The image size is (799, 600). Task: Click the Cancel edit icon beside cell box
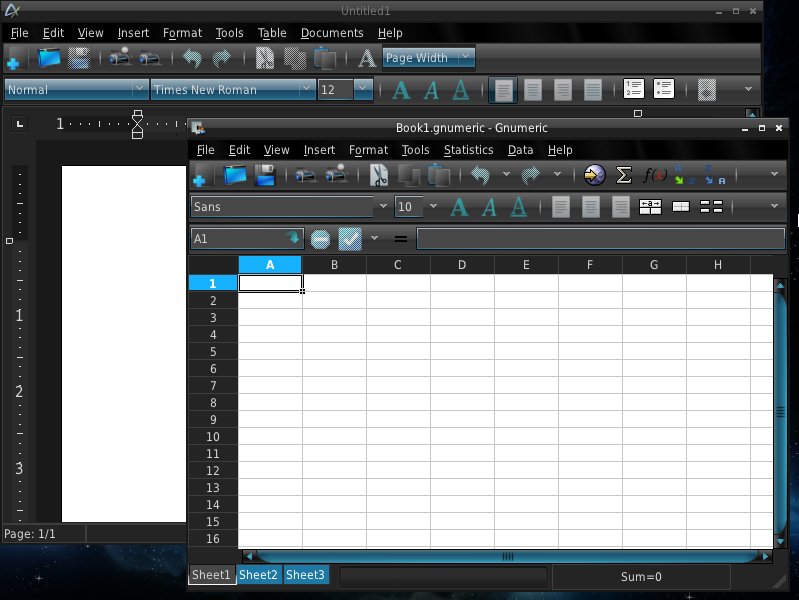(x=320, y=239)
